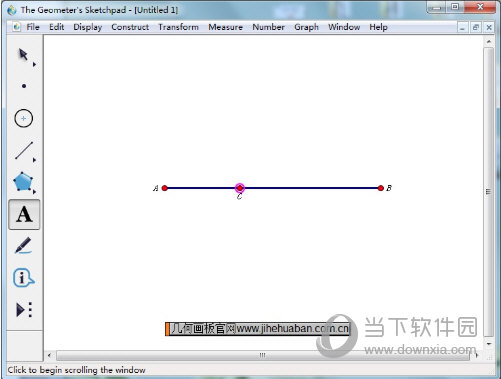Select point B on the segment
This screenshot has width=501, height=379.
pyautogui.click(x=381, y=188)
